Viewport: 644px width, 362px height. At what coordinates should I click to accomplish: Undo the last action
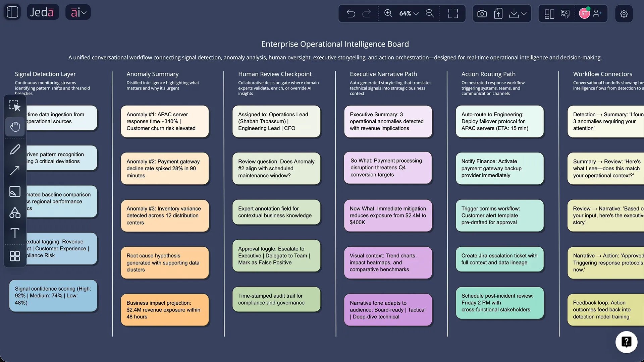(351, 13)
